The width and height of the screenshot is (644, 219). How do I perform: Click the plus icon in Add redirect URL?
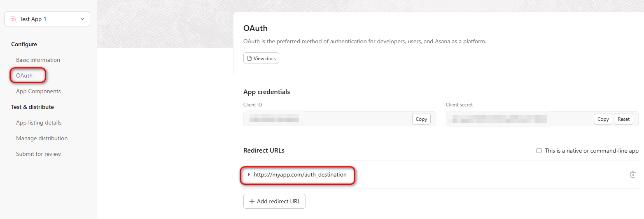(x=252, y=202)
